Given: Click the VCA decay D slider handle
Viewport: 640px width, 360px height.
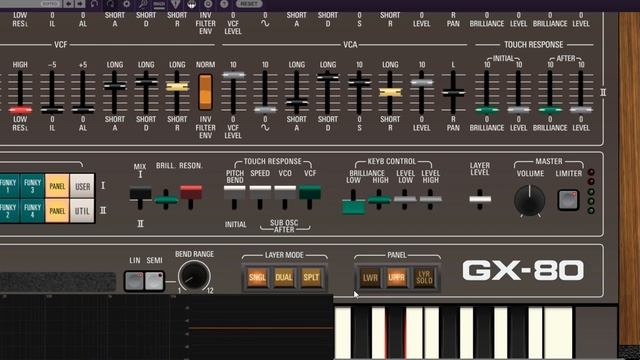Looking at the screenshot, I should (x=328, y=77).
